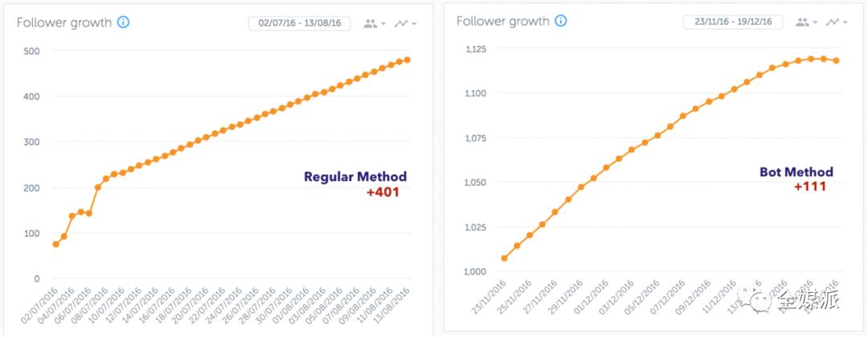The height and width of the screenshot is (338, 868).
Task: Click the Regular Method label
Action: [355, 177]
